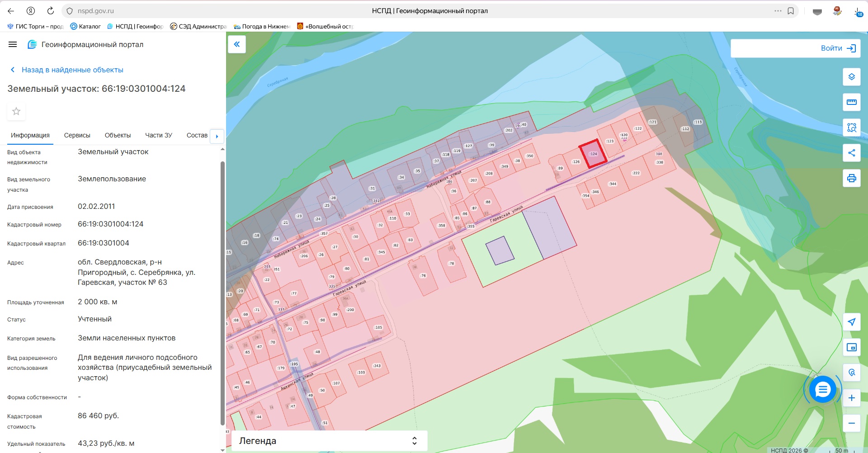Image resolution: width=868 pixels, height=453 pixels.
Task: Open the Каталог bookmark
Action: click(85, 26)
